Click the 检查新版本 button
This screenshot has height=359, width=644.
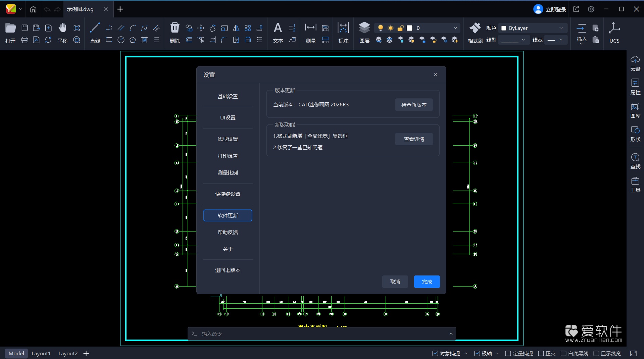tap(414, 105)
